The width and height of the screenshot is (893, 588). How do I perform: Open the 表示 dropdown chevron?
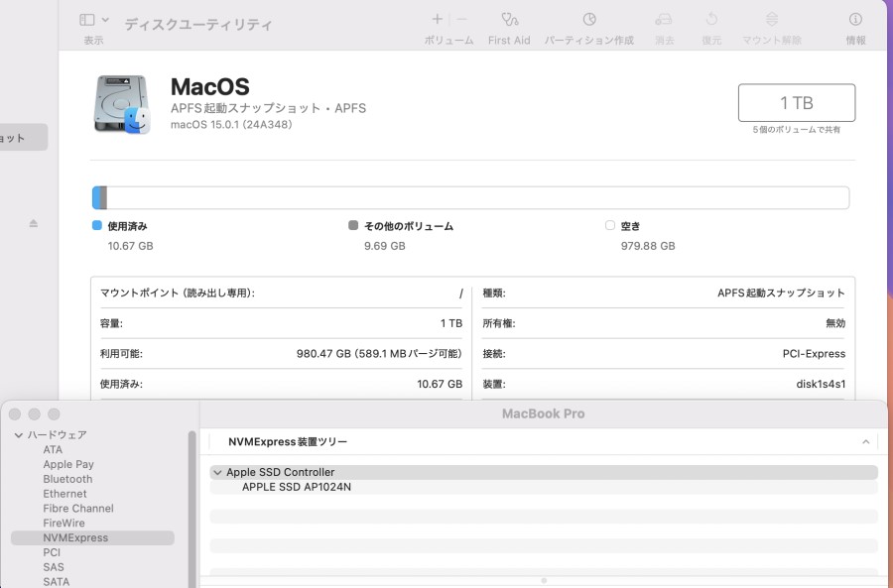[x=105, y=20]
